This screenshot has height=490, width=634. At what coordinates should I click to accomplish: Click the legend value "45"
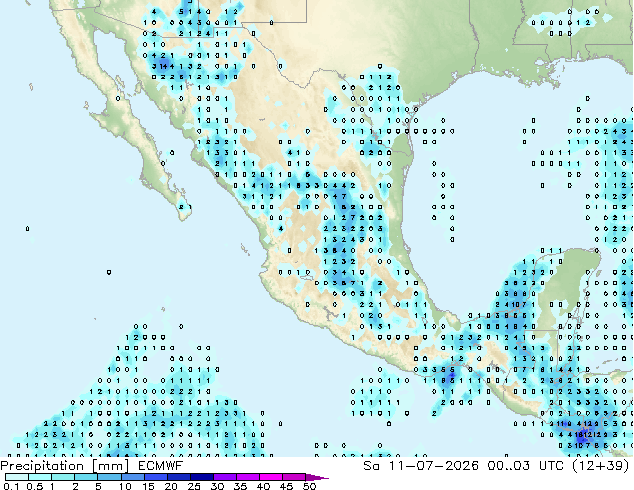point(286,486)
